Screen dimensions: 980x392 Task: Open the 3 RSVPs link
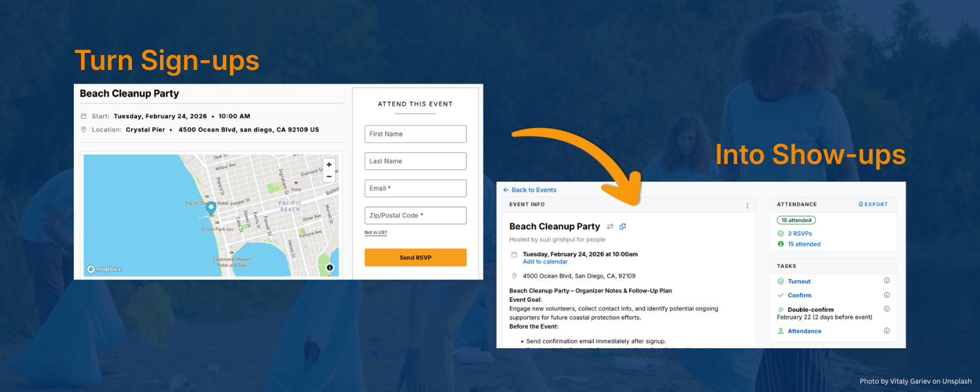pos(800,233)
